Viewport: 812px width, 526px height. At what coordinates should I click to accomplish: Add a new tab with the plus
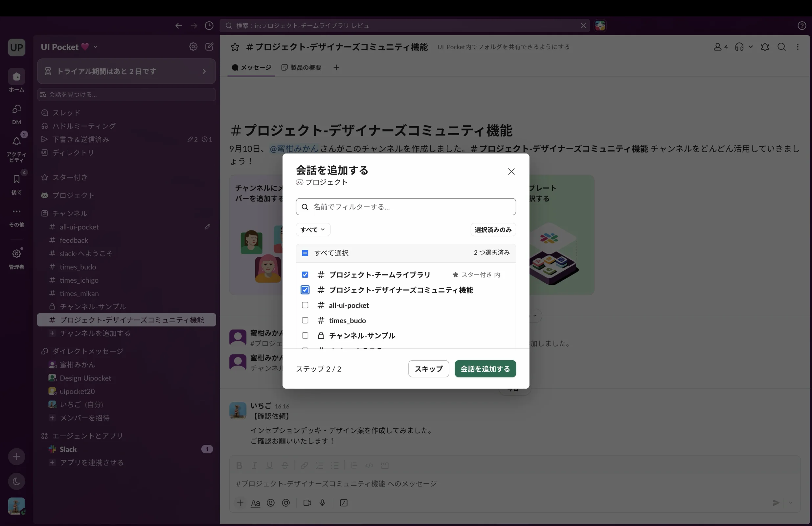(336, 67)
